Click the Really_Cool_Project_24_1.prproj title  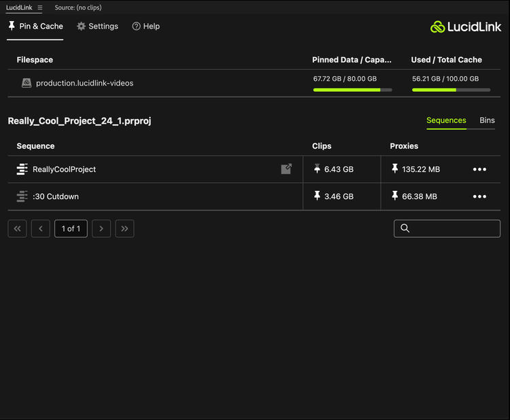tap(80, 121)
